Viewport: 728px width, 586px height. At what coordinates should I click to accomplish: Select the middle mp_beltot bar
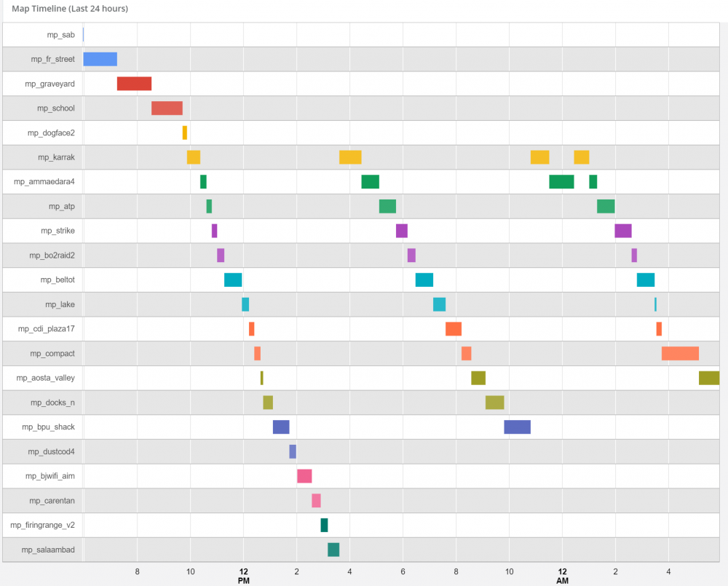[x=424, y=280]
